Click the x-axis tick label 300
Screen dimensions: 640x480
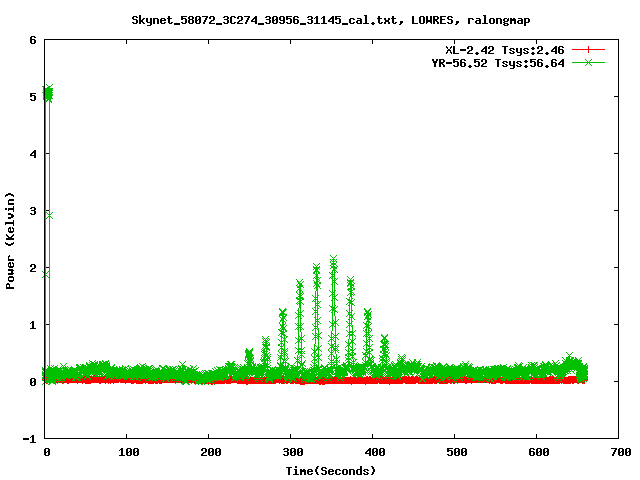[293, 452]
